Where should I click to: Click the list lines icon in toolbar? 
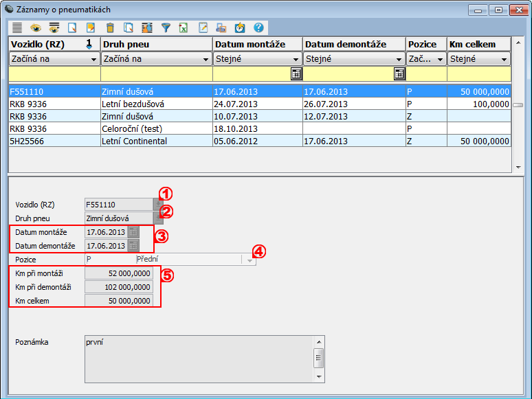pyautogui.click(x=17, y=28)
